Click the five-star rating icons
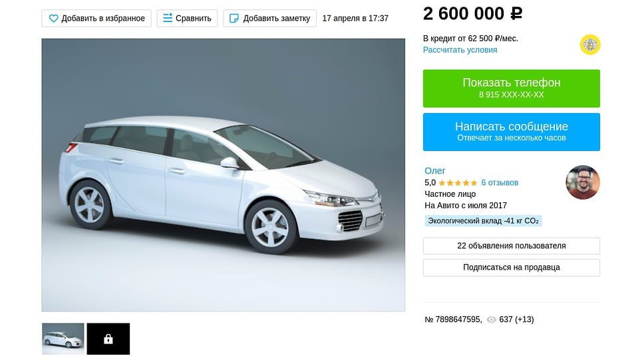Viewport: 644px width, 362px height. point(458,183)
